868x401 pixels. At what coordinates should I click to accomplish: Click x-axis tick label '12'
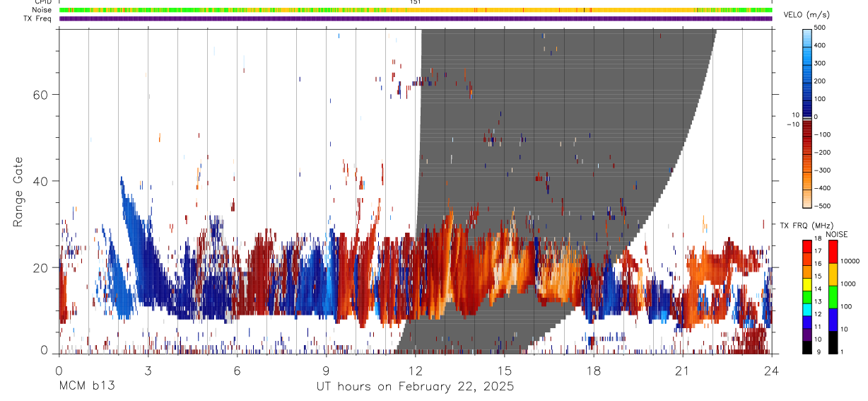[416, 370]
